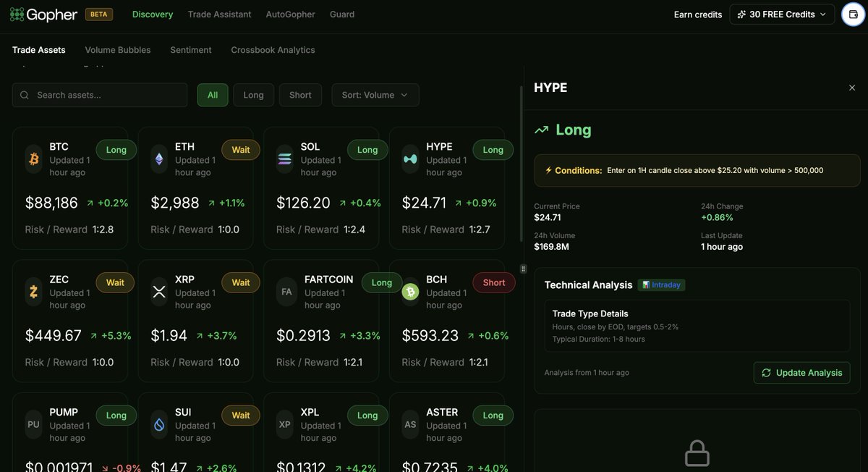This screenshot has height=472, width=868.
Task: Switch to Sentiment tab
Action: [x=191, y=50]
